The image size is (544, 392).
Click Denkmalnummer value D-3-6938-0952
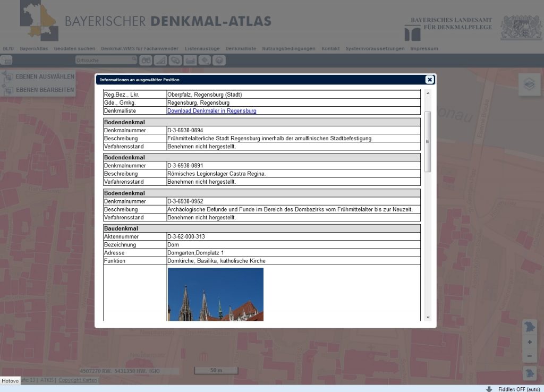(185, 201)
